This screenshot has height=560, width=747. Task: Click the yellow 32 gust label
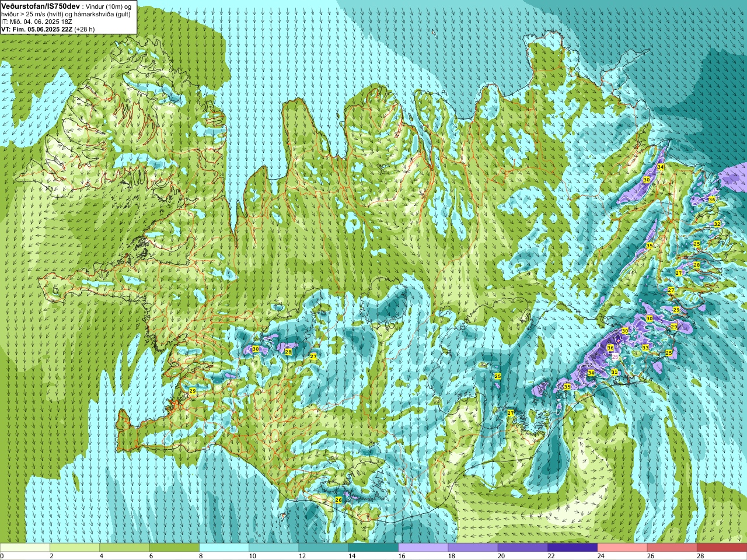point(717,224)
